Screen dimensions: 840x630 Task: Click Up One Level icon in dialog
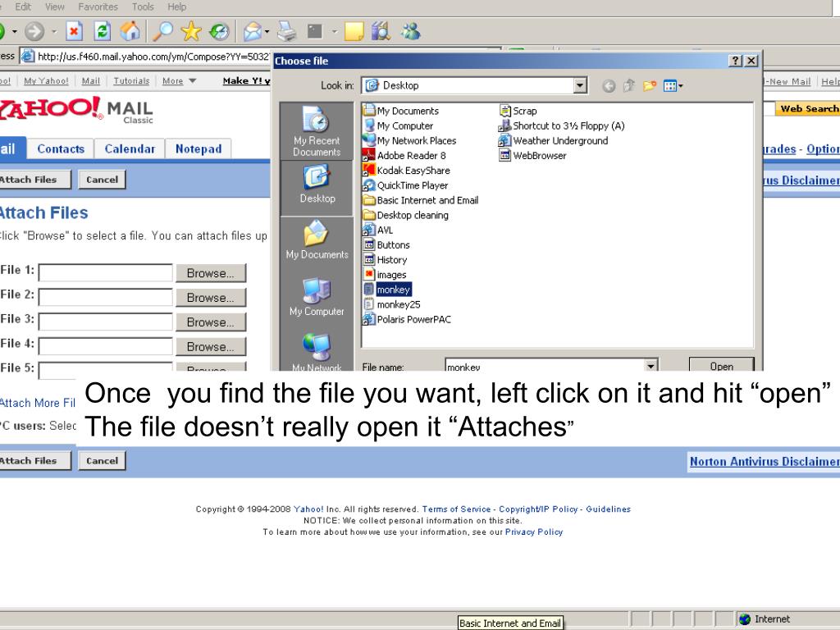(x=629, y=85)
